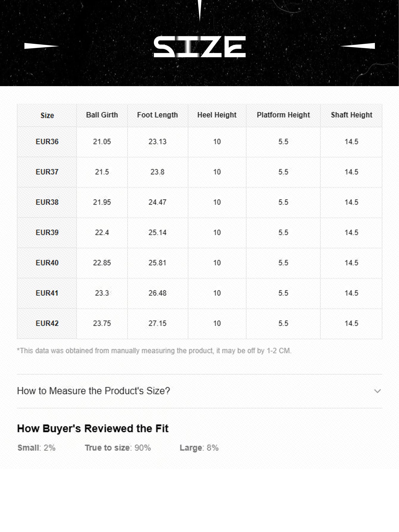Select the EUR42 size row label

(47, 323)
